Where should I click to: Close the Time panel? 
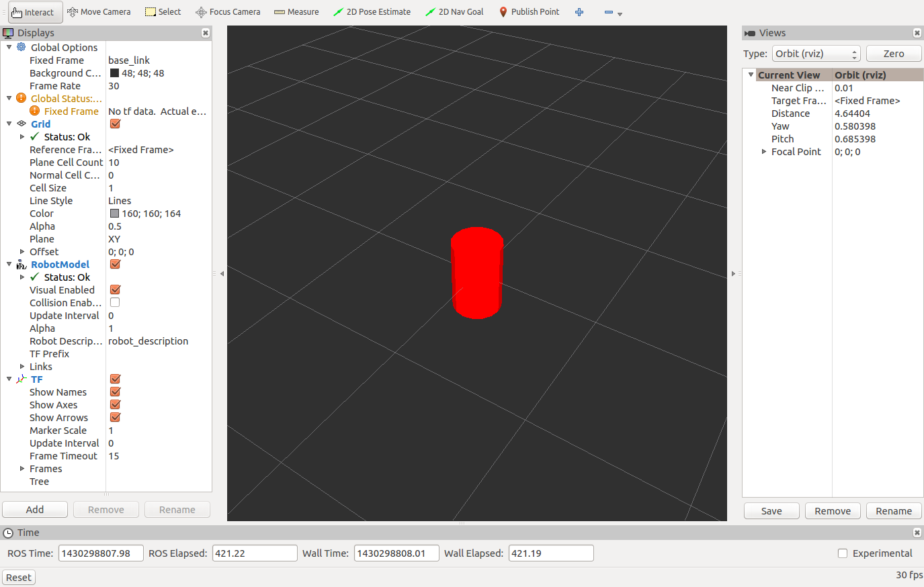tap(917, 533)
